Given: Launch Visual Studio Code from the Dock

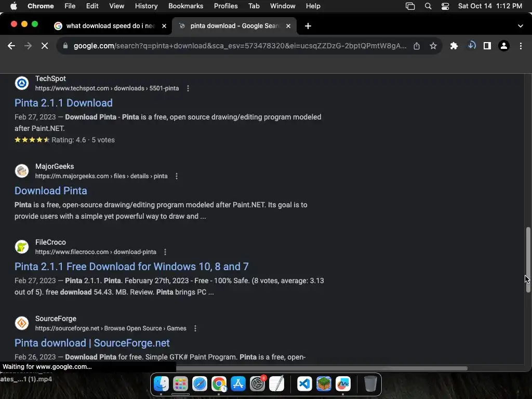Looking at the screenshot, I should coord(304,384).
